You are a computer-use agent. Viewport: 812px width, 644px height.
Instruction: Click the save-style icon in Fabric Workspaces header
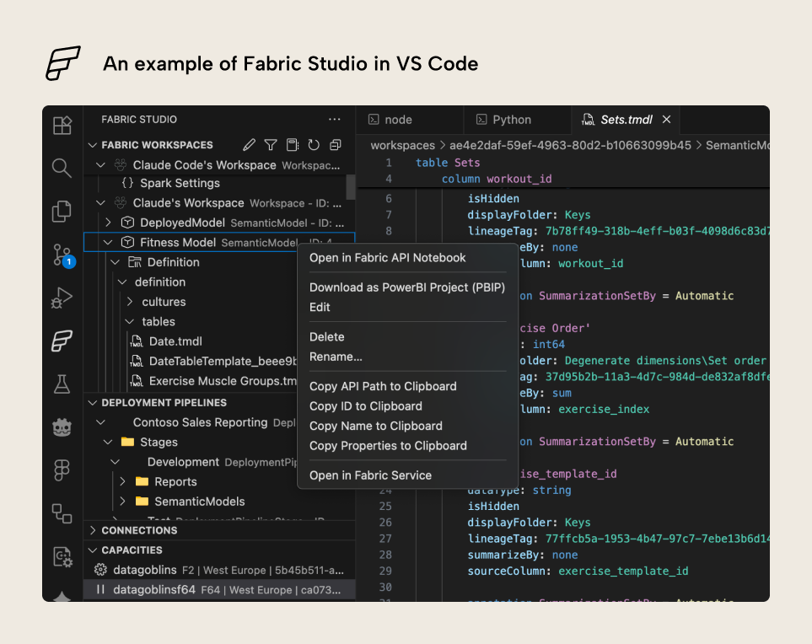pyautogui.click(x=293, y=145)
